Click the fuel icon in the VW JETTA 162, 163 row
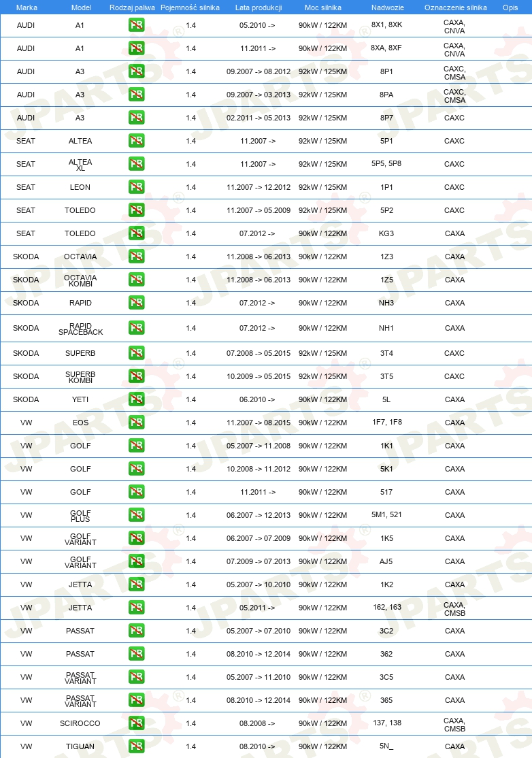Viewport: 532px width, 758px height. [136, 608]
